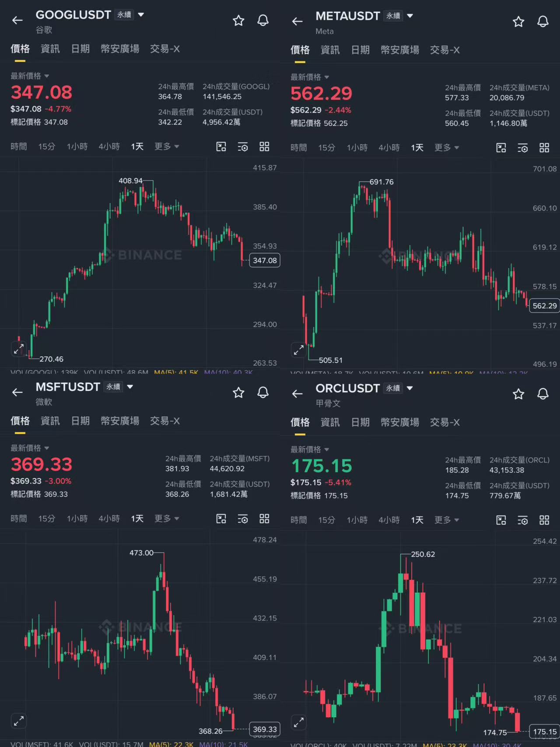Select 時間 line view in MSFTUSDT chart
This screenshot has height=747, width=560.
[19, 519]
